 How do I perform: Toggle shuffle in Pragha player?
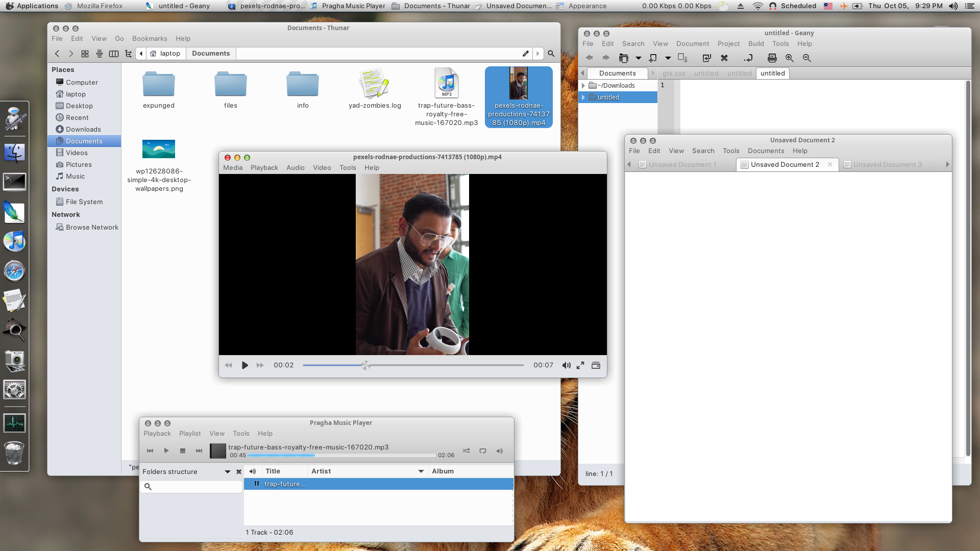[x=466, y=451]
